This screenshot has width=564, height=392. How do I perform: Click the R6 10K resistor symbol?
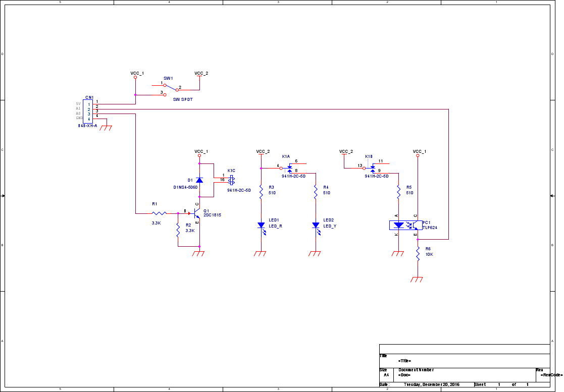[418, 254]
